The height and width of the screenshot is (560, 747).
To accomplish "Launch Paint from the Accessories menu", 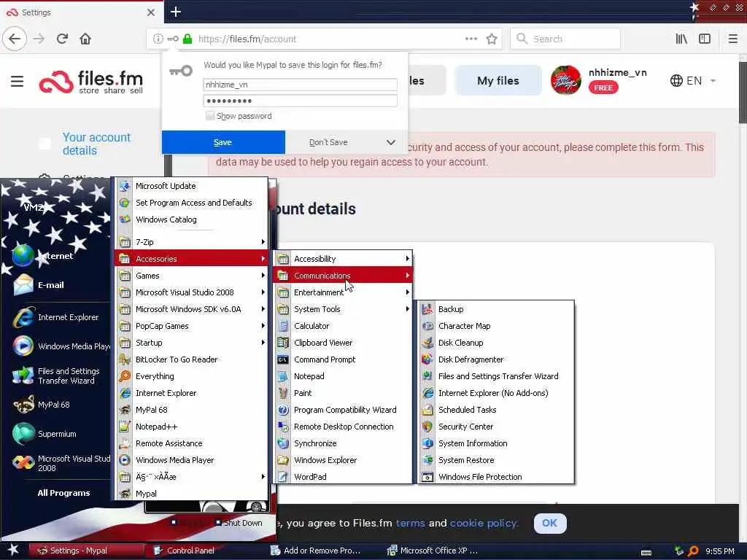I will tap(343, 393).
